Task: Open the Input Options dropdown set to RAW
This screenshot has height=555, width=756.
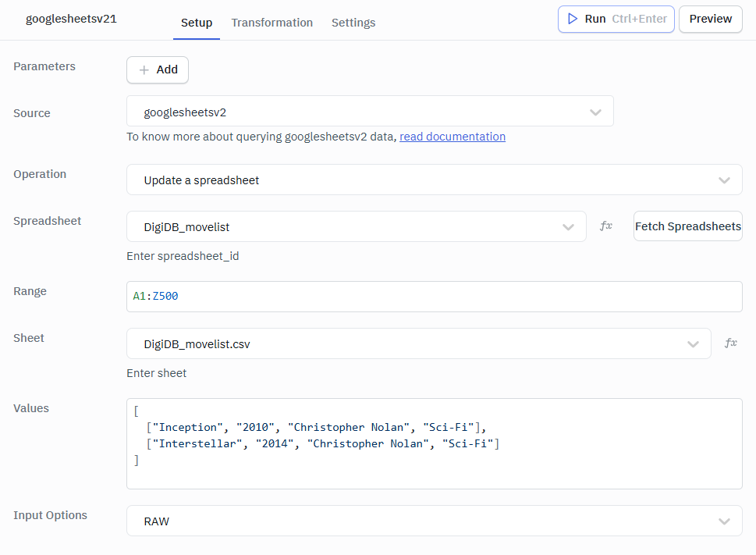Action: click(x=434, y=521)
